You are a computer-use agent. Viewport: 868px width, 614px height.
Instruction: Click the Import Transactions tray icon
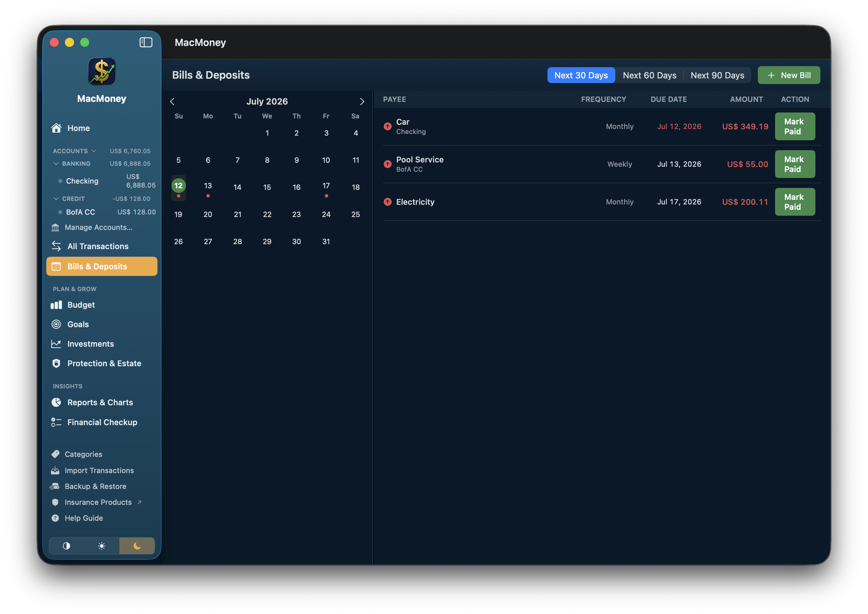click(55, 470)
